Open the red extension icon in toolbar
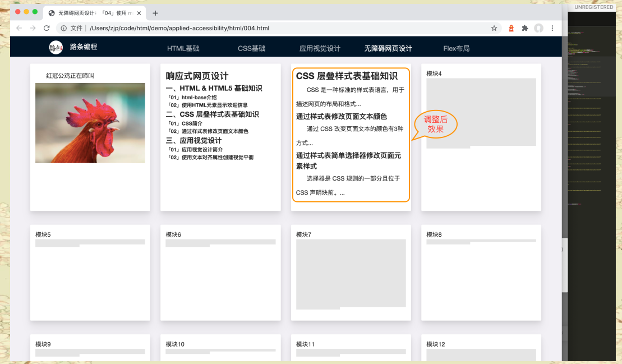 coord(511,28)
